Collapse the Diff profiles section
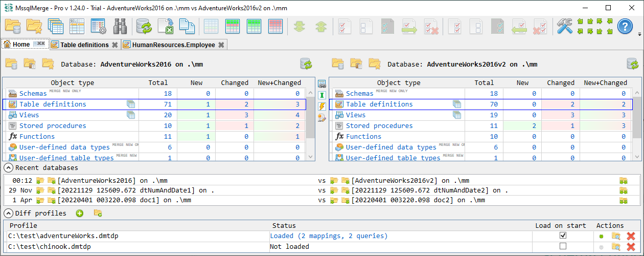The height and width of the screenshot is (256, 644). tap(8, 213)
